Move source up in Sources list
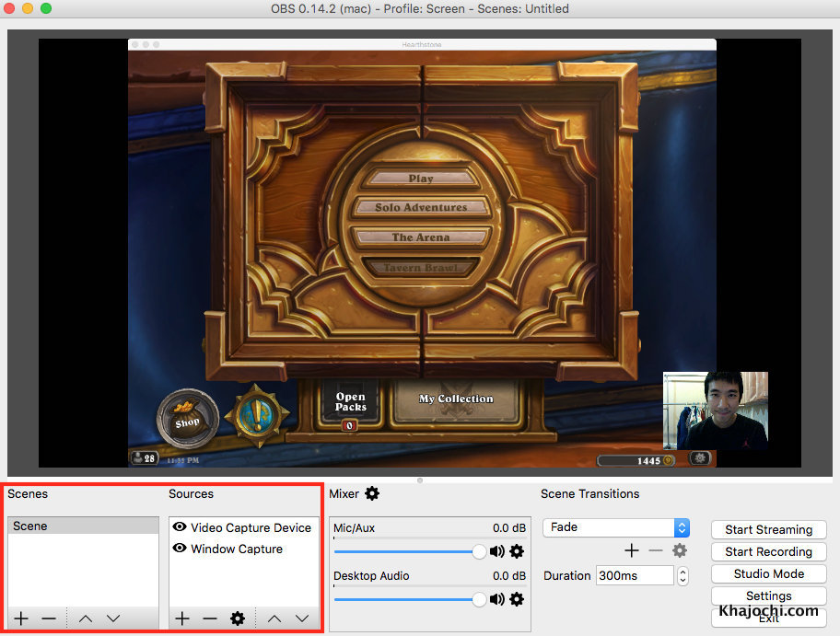 (274, 619)
